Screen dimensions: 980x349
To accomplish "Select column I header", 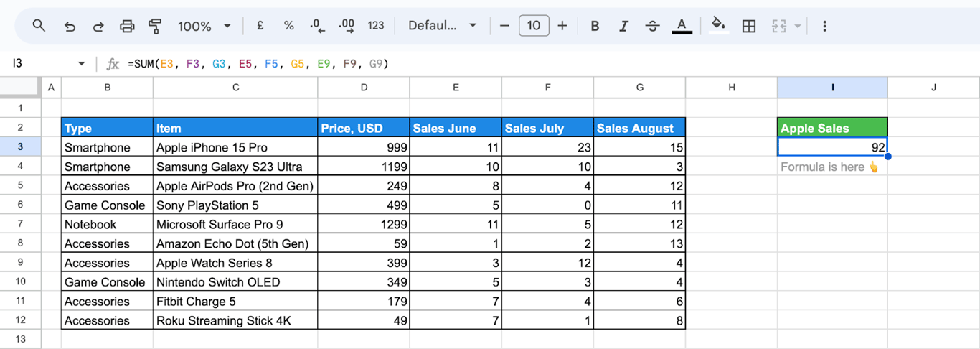I will pyautogui.click(x=832, y=88).
